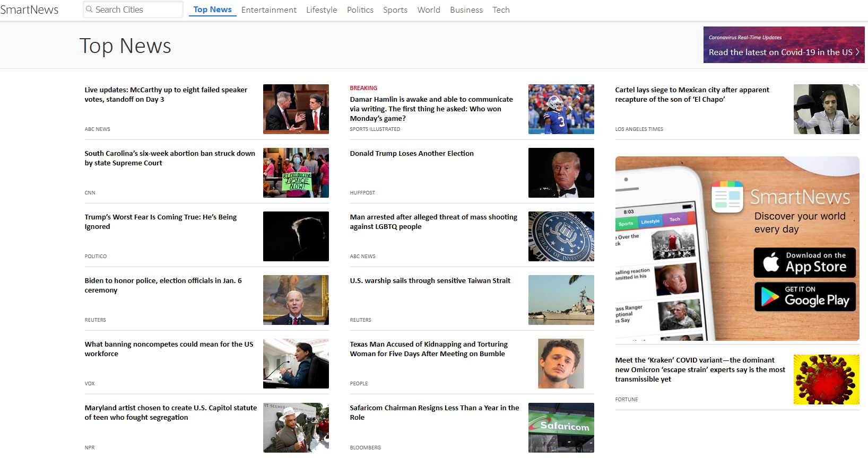Click the arrow on the Covid-19 banner

point(857,52)
